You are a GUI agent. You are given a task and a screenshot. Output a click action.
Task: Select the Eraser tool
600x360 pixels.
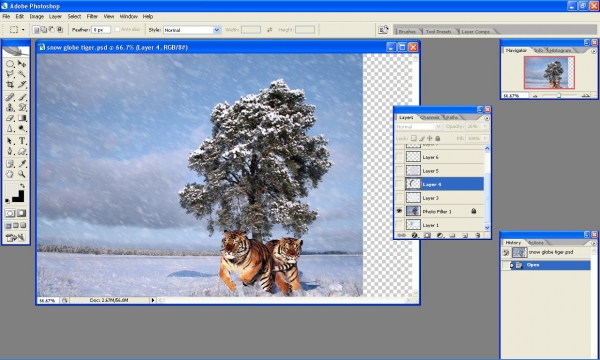(x=10, y=118)
